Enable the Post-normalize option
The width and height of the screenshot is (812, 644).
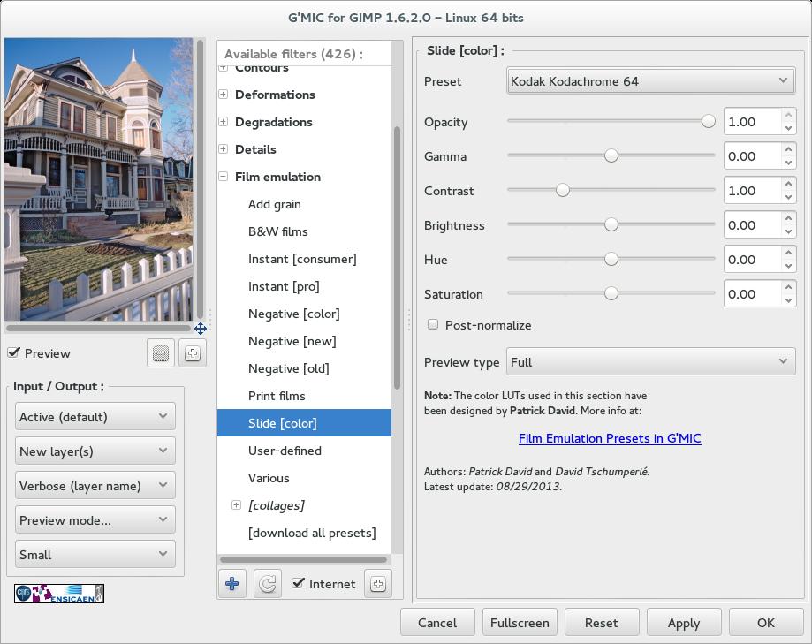coord(433,325)
